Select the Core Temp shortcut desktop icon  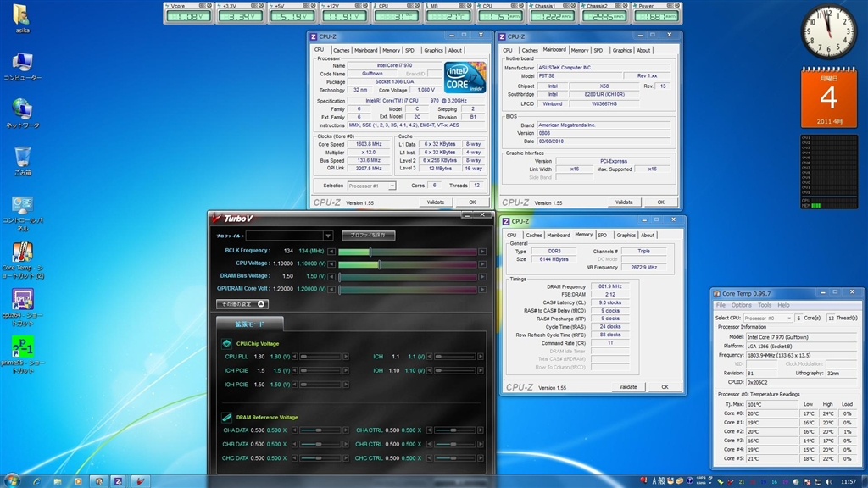tap(22, 260)
